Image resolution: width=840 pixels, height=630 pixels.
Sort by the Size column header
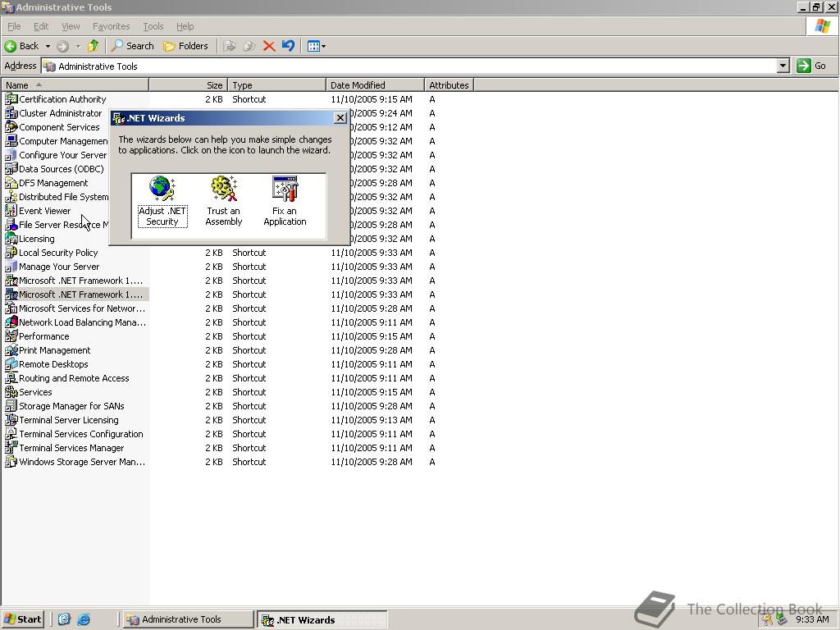pos(189,85)
